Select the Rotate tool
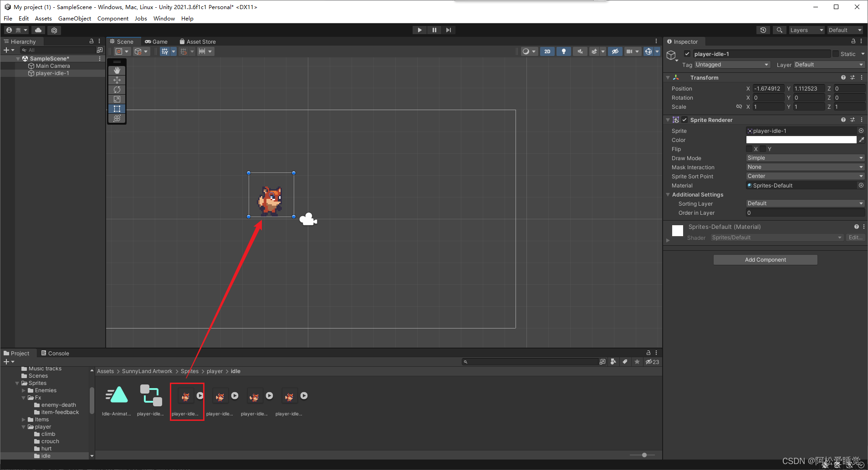Screen dimensions: 868x470 pyautogui.click(x=117, y=90)
